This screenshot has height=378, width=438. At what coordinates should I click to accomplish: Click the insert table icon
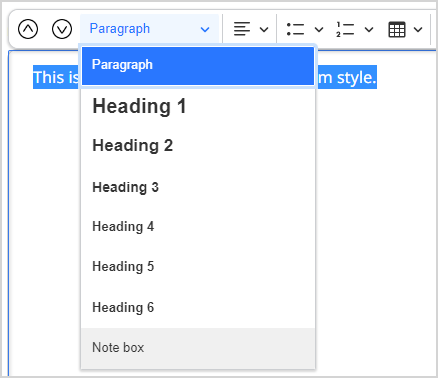click(x=397, y=29)
